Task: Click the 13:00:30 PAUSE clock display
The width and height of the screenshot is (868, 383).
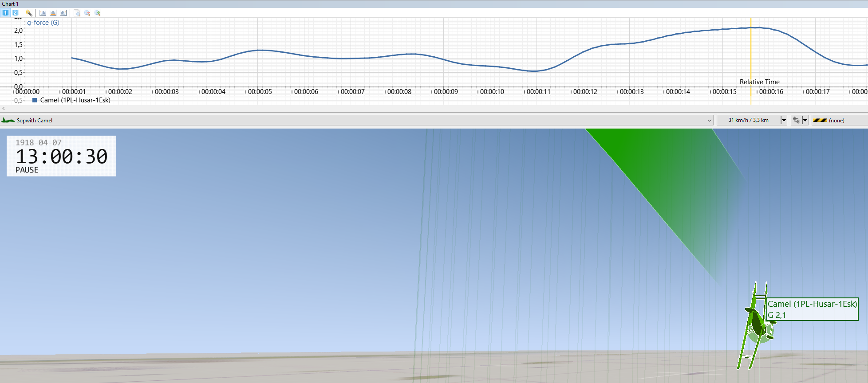Action: pyautogui.click(x=61, y=156)
